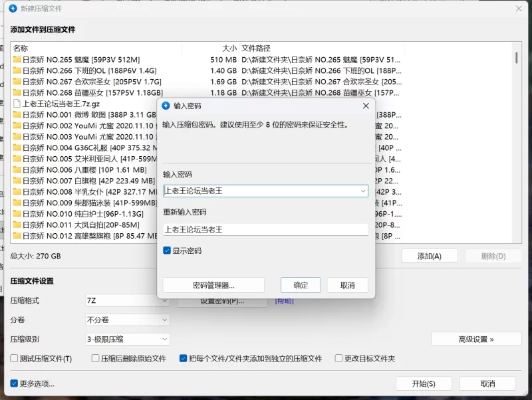The width and height of the screenshot is (532, 400).
Task: Click folder icon of 日奈娇 NO.012 高雄婺旗袍
Action: point(17,236)
